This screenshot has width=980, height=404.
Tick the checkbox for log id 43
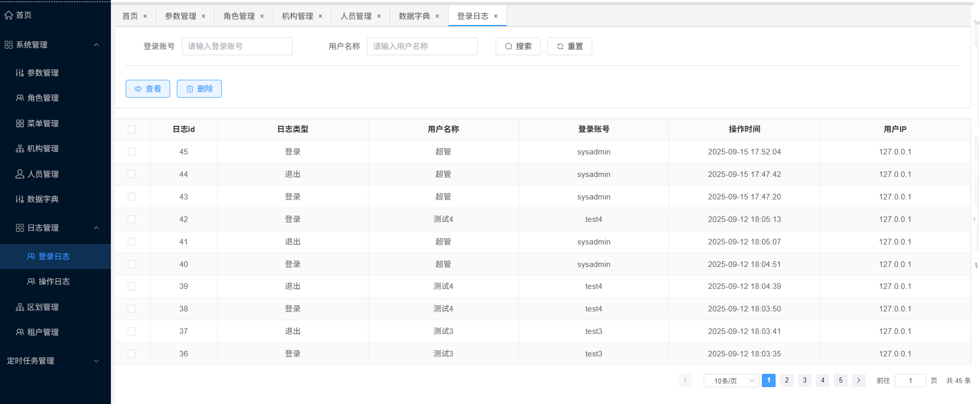coord(132,197)
